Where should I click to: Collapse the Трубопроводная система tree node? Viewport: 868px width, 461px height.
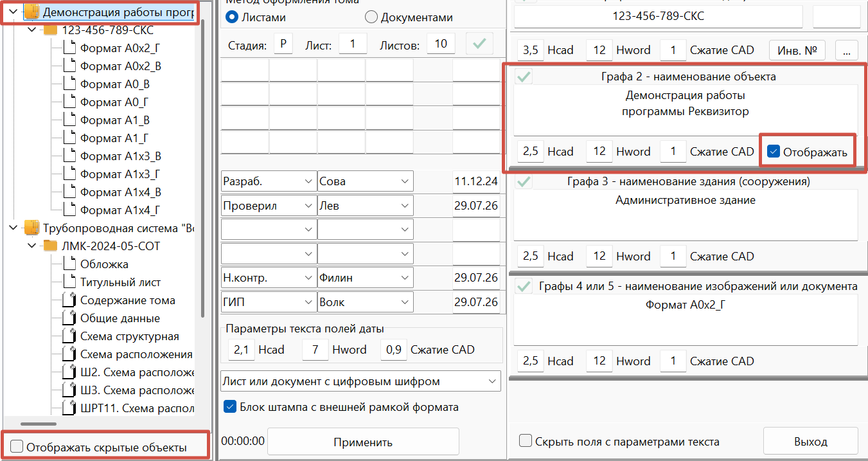coord(14,228)
